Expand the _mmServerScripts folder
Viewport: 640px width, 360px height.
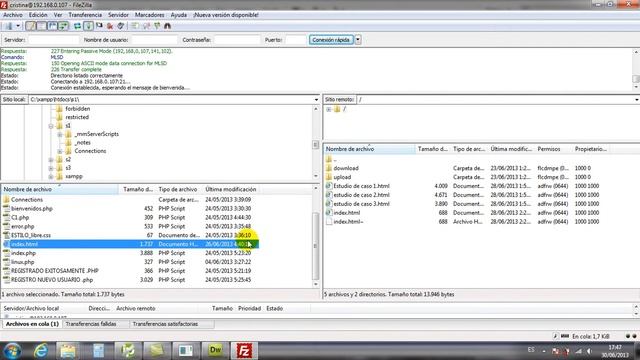[60, 134]
